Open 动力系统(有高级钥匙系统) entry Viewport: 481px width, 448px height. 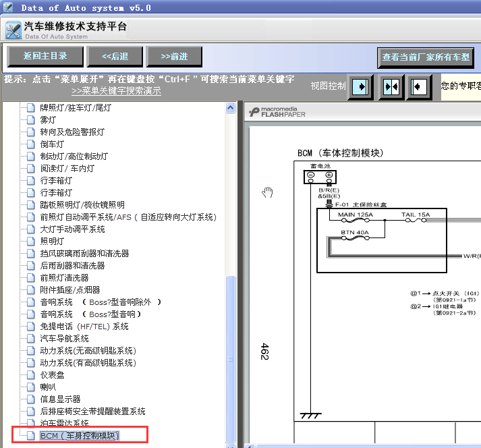click(x=88, y=363)
